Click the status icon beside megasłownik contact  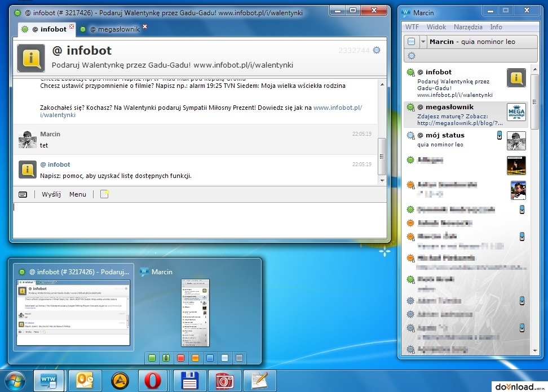coord(410,107)
